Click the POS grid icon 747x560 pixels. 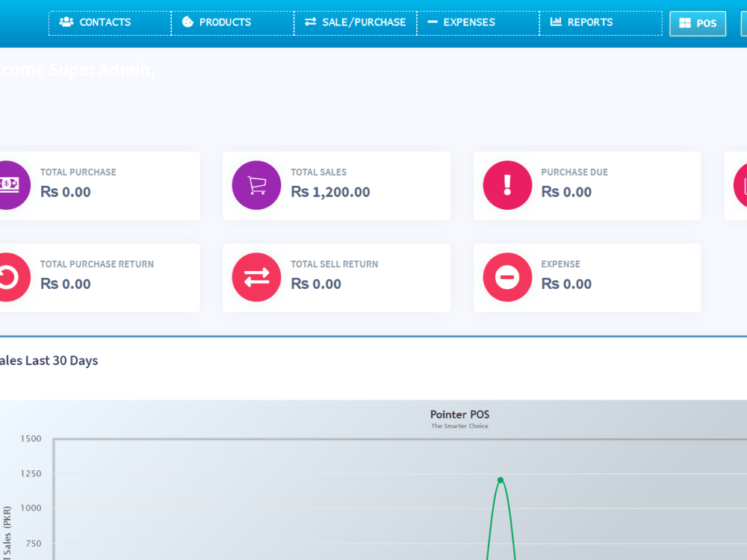pyautogui.click(x=684, y=23)
